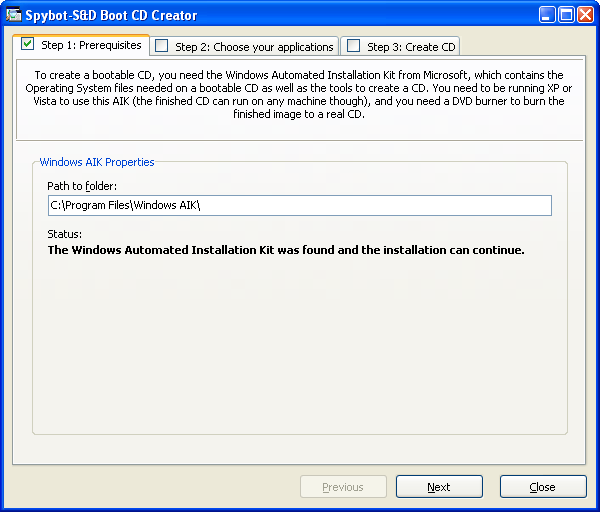Click the disabled Previous button

(343, 486)
